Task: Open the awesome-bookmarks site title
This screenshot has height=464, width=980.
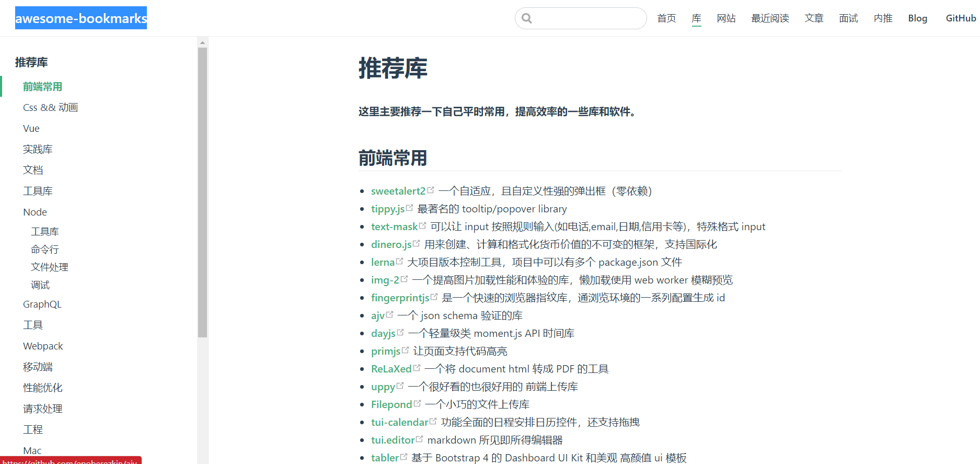Action: [x=81, y=18]
